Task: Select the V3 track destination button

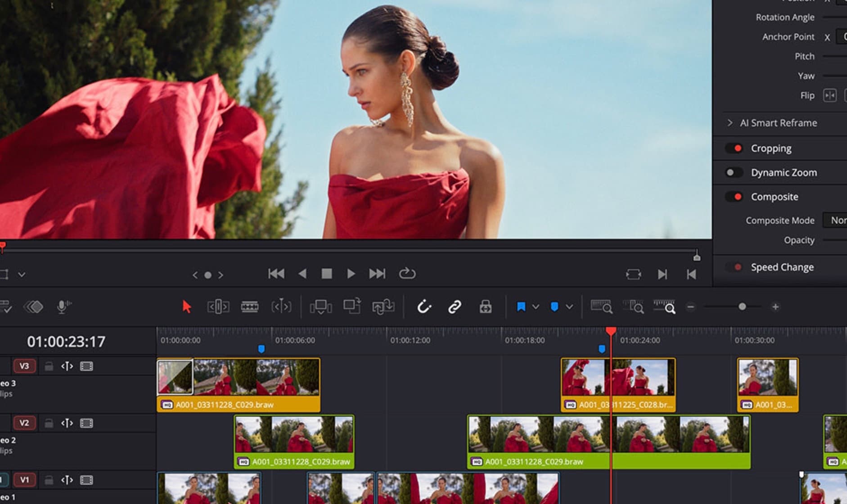Action: point(24,366)
